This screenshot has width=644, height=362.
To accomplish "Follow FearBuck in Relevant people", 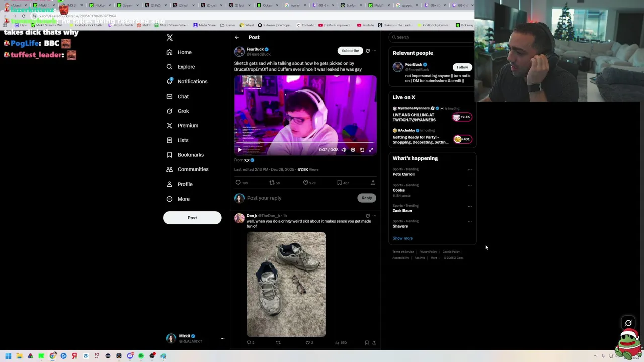I will pyautogui.click(x=462, y=67).
